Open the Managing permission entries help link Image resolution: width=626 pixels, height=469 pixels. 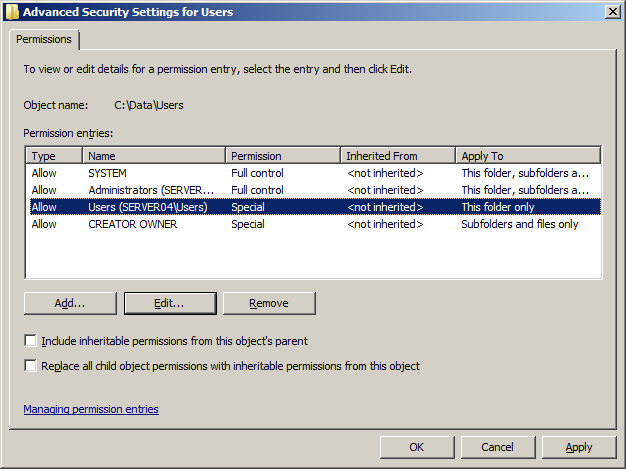pyautogui.click(x=91, y=409)
